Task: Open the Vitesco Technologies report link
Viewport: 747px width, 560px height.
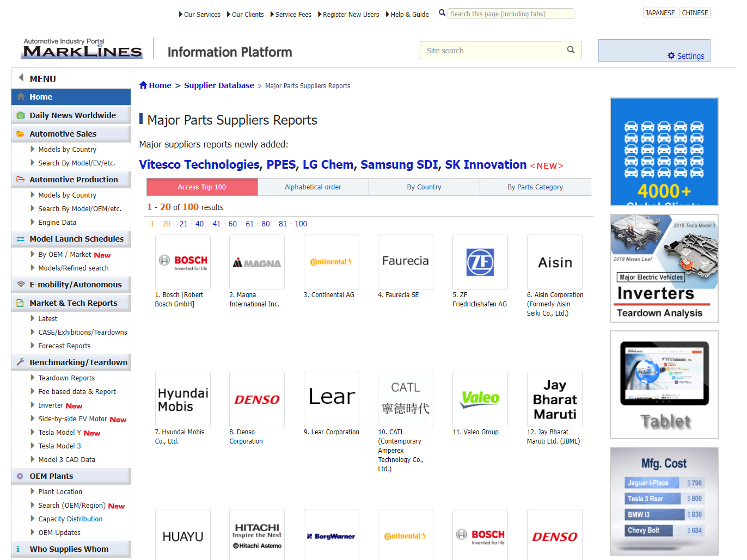Action: pyautogui.click(x=199, y=164)
